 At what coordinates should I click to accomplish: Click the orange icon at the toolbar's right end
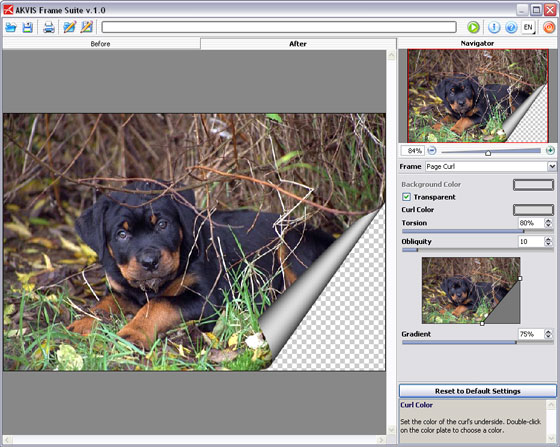pyautogui.click(x=549, y=27)
